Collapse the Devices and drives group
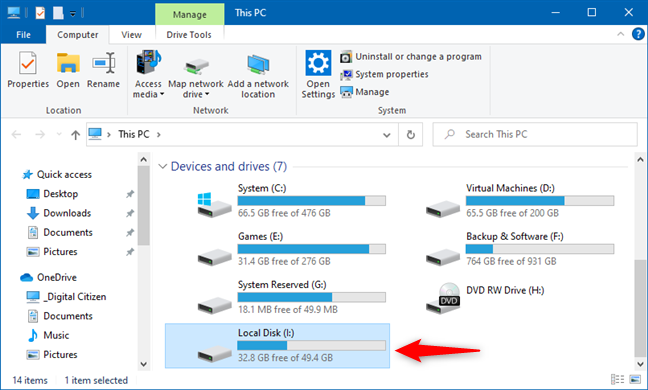The image size is (648, 390). point(162,166)
